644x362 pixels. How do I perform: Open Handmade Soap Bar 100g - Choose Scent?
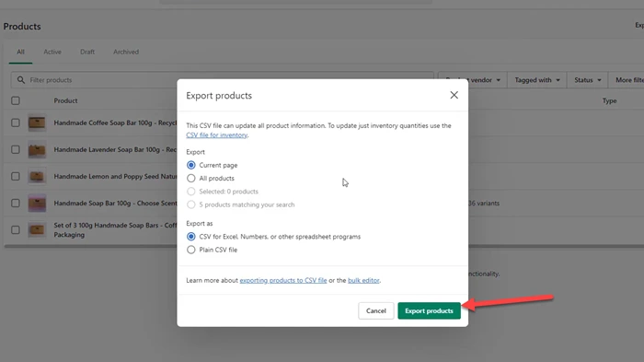[115, 204]
